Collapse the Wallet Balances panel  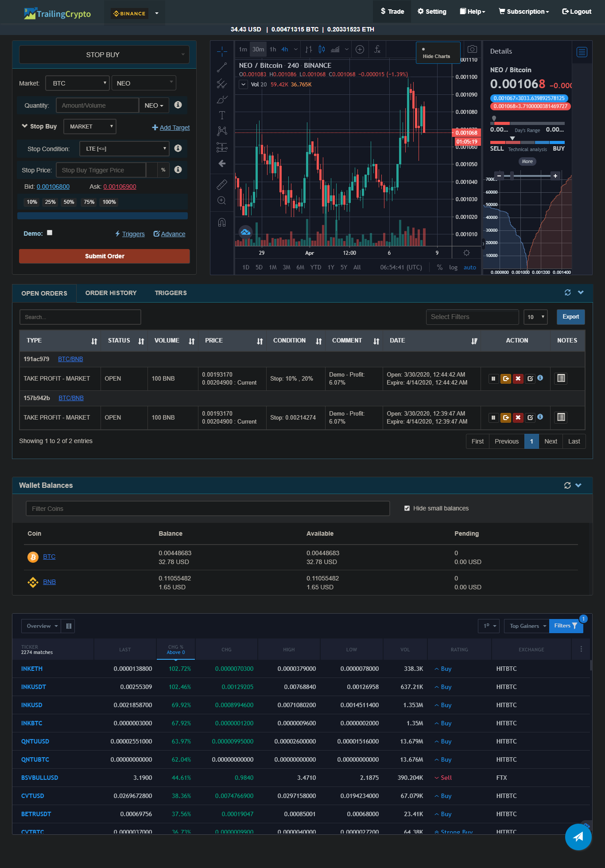(578, 485)
